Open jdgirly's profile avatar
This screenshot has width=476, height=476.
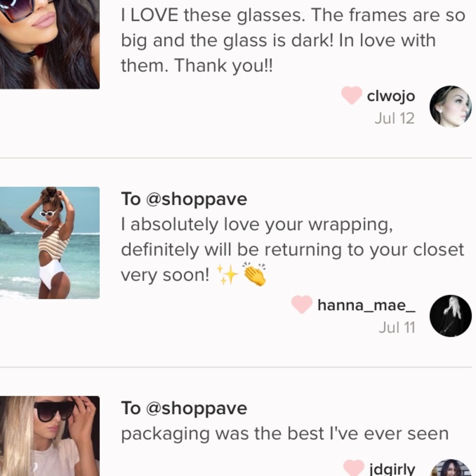click(450, 467)
